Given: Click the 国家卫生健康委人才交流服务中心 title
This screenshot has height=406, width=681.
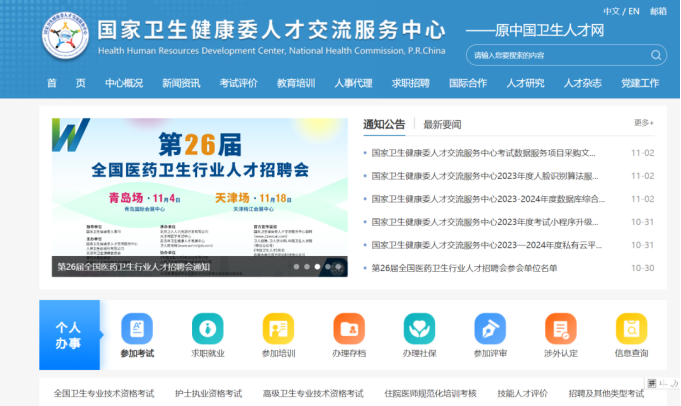Looking at the screenshot, I should [x=271, y=30].
